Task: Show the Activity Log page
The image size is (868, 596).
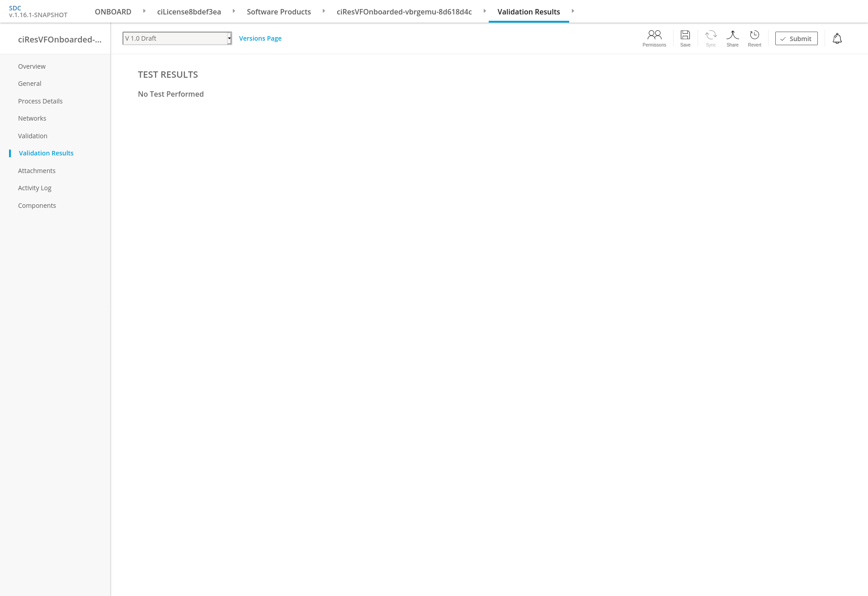Action: [35, 188]
